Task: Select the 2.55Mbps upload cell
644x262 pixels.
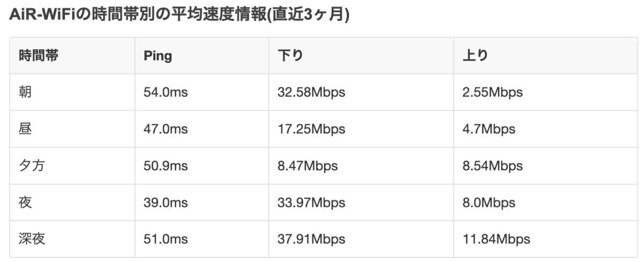Action: pyautogui.click(x=492, y=92)
